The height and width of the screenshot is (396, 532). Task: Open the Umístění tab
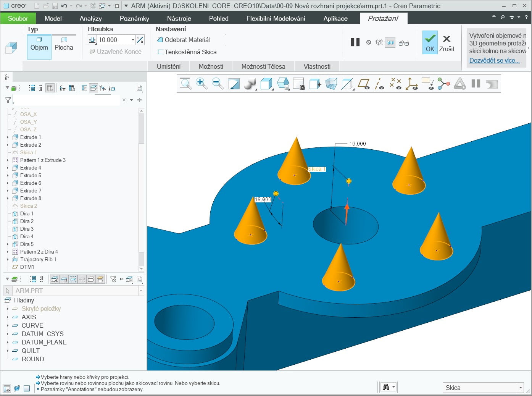(x=169, y=66)
